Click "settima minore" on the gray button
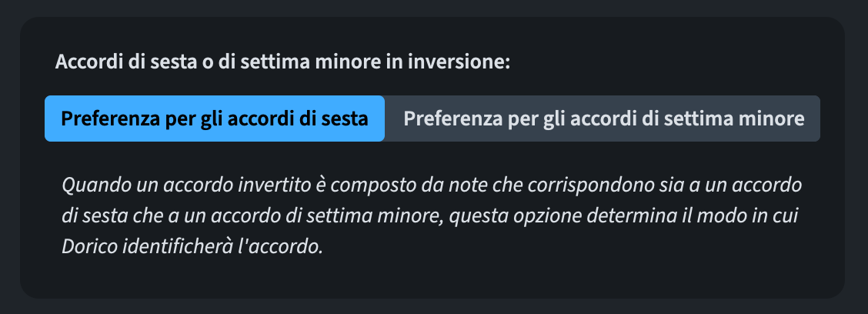The height and width of the screenshot is (314, 868). pos(749,119)
